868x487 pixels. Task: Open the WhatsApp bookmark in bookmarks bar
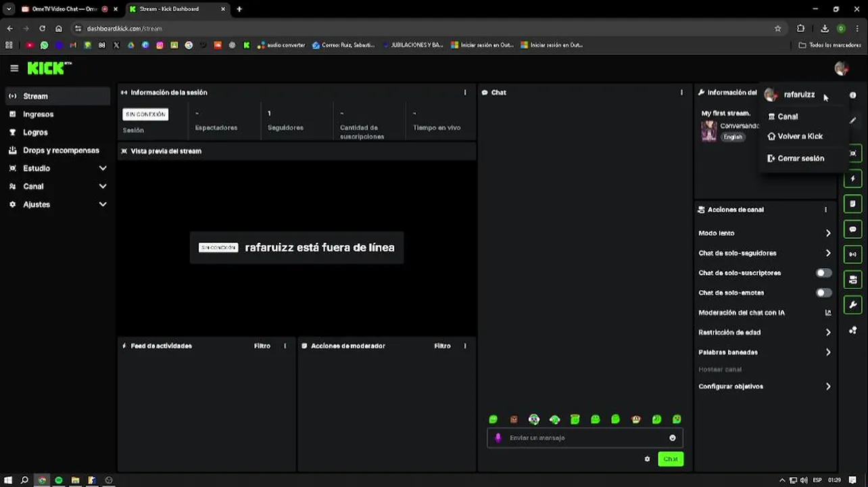coord(44,45)
